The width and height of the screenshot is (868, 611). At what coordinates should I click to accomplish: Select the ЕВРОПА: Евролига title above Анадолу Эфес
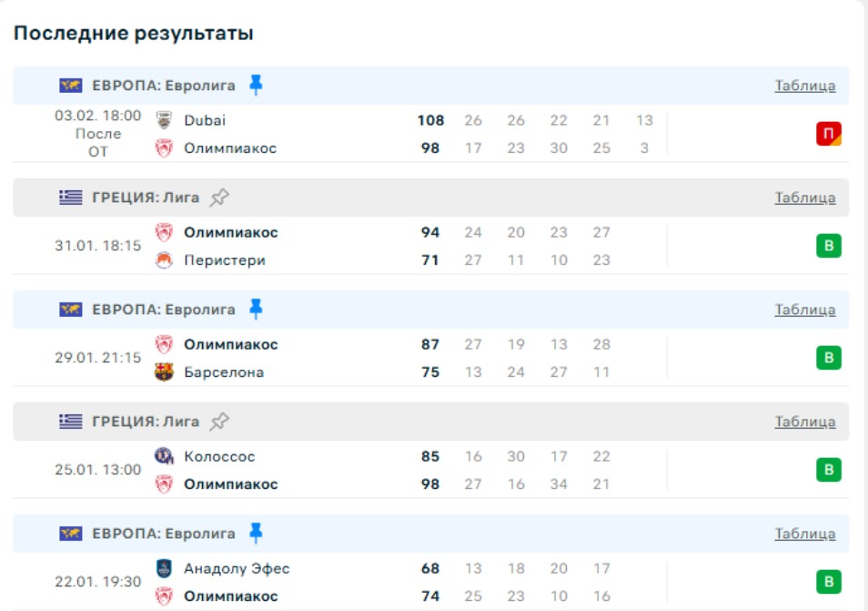[164, 534]
